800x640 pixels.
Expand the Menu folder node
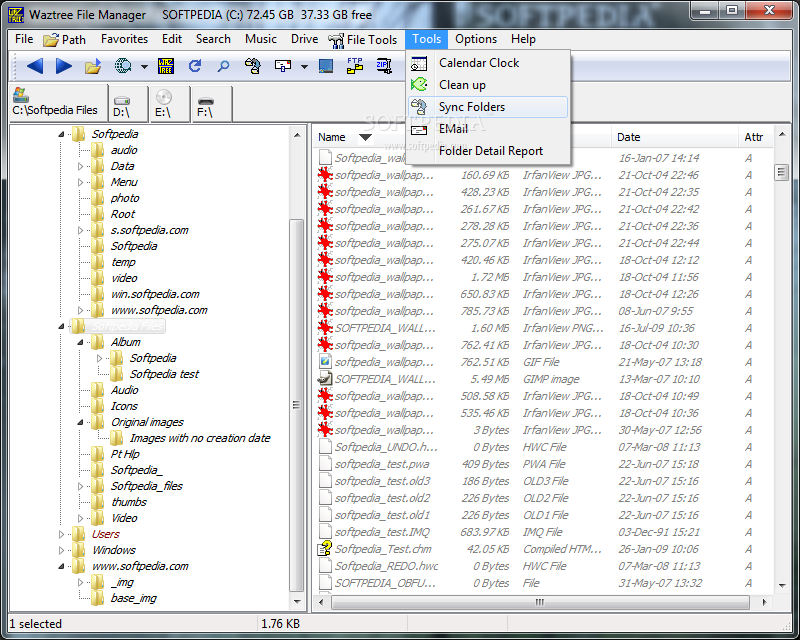coord(80,182)
